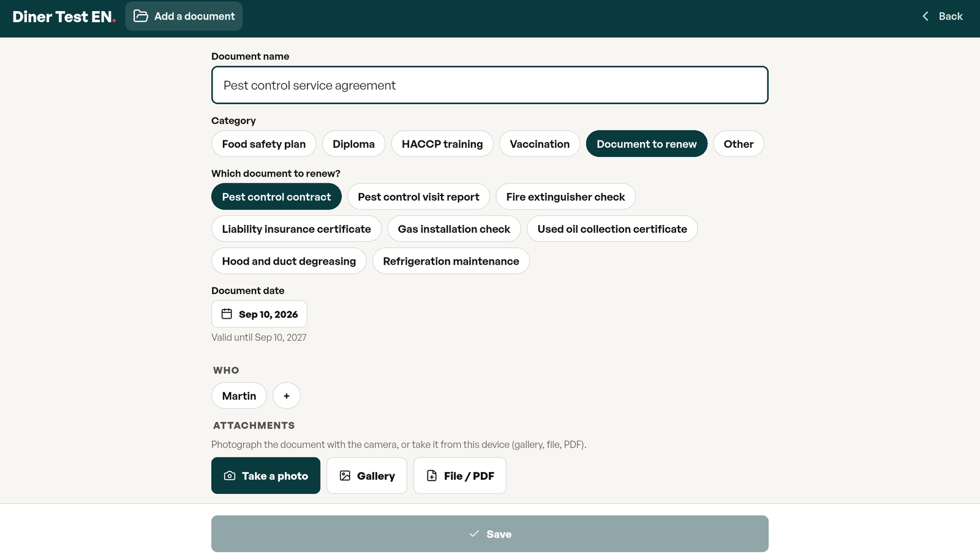Click the image icon on the Gallery button

(x=345, y=476)
